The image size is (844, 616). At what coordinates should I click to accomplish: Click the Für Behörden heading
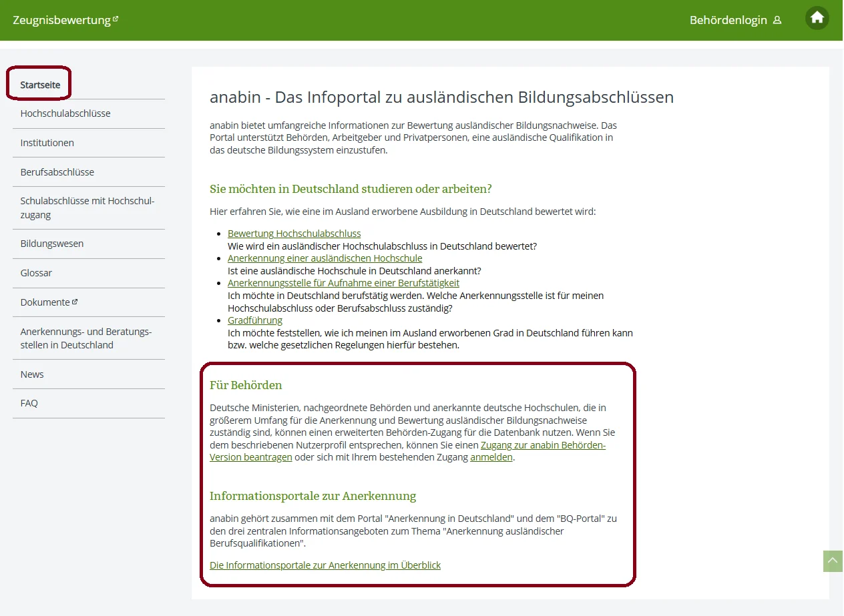tap(246, 385)
